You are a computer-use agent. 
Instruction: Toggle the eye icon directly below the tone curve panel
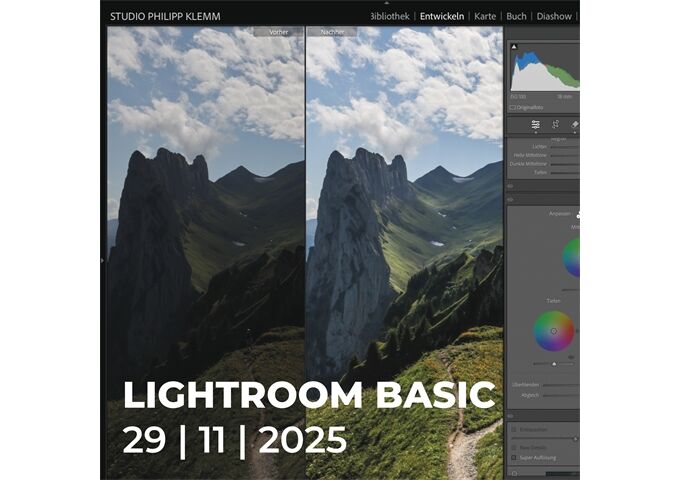point(510,186)
